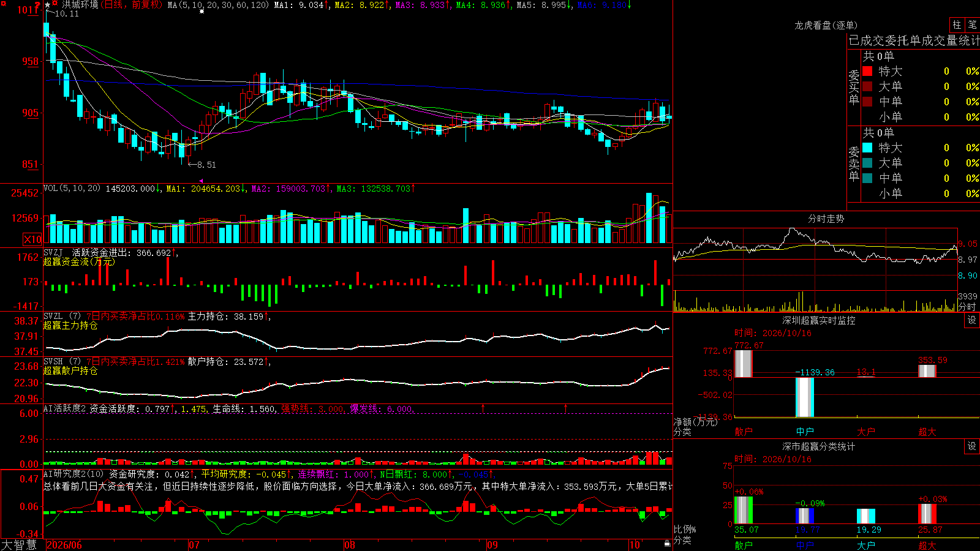Click the 8.51 low price annotation
The image size is (980, 551).
(207, 165)
